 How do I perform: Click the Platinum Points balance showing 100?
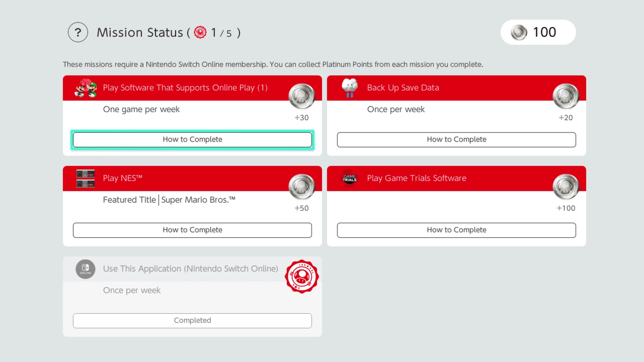tap(538, 32)
